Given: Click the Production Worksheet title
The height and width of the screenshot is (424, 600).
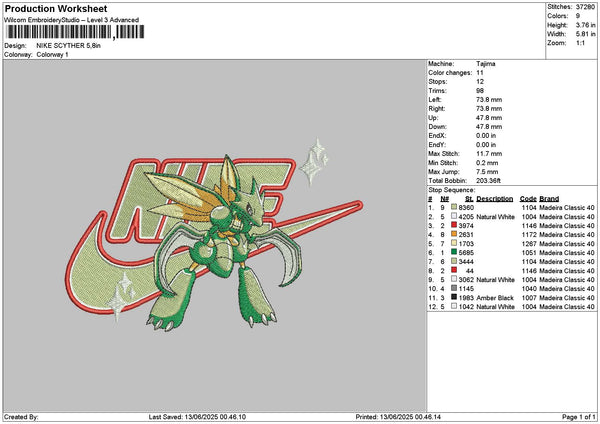Looking at the screenshot, I should tap(56, 9).
